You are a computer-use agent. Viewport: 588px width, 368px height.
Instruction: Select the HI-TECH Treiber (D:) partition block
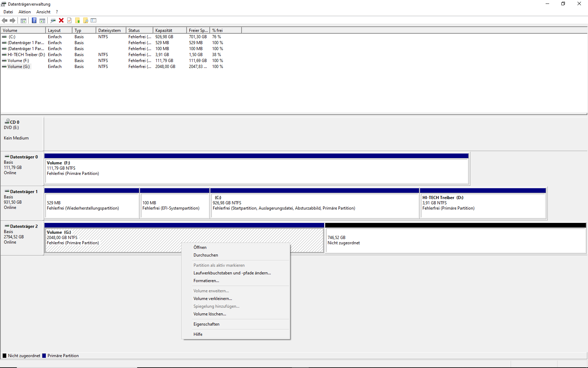click(x=483, y=203)
